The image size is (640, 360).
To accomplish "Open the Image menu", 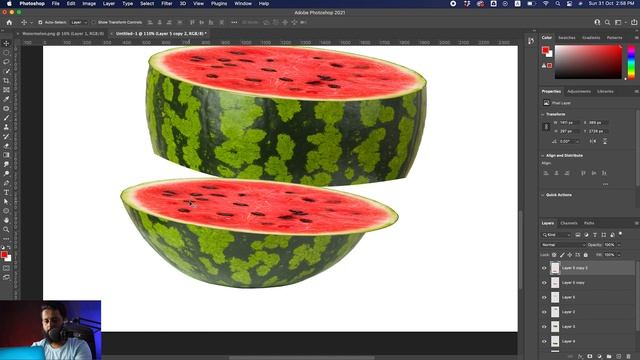I will click(89, 4).
